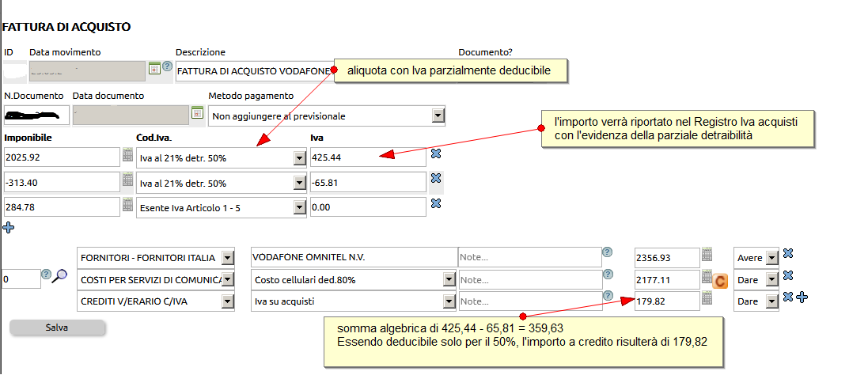The image size is (868, 375).
Task: Click the amount field 179.82
Action: pos(667,301)
